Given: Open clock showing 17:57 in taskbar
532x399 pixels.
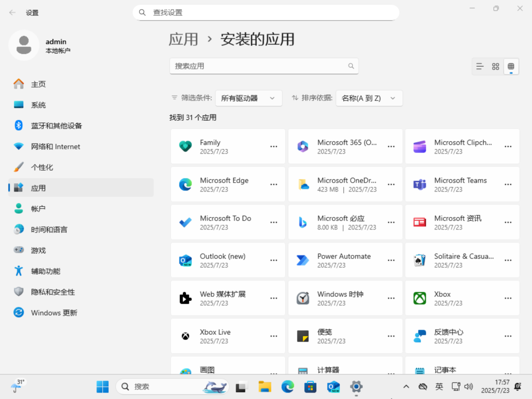Looking at the screenshot, I should [x=496, y=387].
